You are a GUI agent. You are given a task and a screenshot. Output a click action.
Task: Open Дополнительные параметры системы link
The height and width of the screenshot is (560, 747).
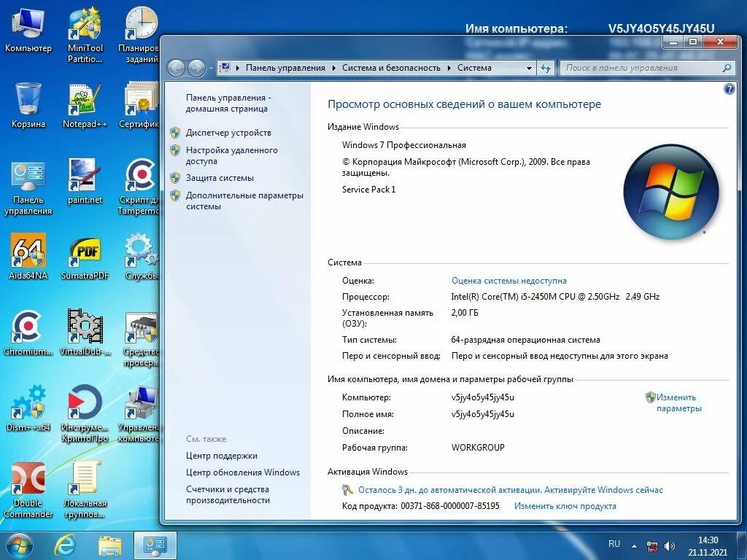click(x=244, y=201)
